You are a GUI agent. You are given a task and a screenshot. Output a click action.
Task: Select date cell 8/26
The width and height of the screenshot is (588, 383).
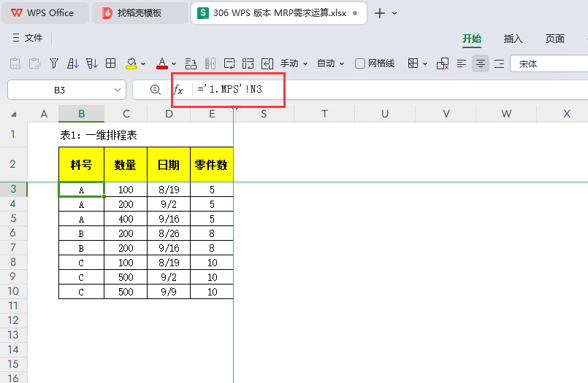tap(169, 233)
